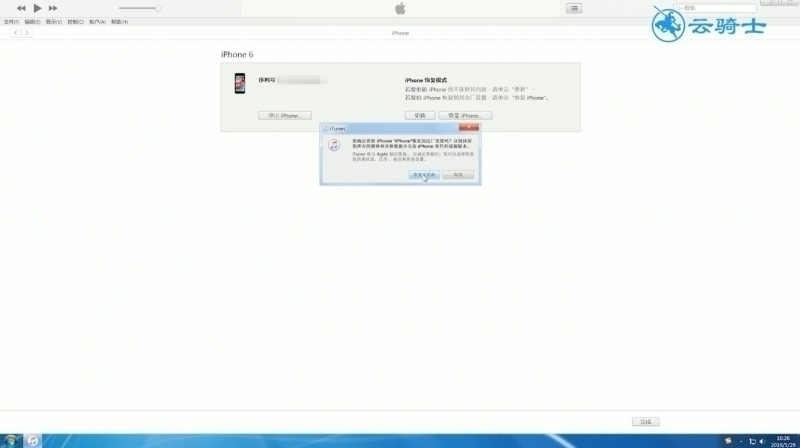Click the speaker volume tray icon
800x448 pixels.
[762, 442]
